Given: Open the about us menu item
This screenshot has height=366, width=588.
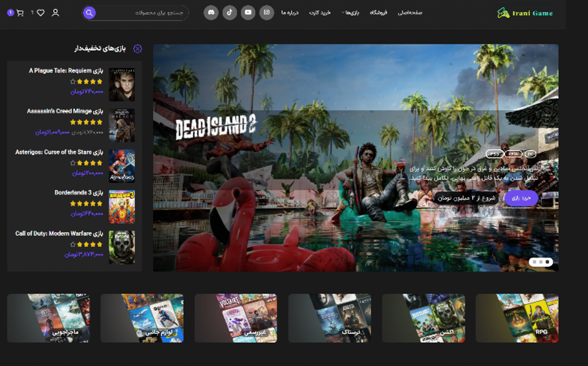Looking at the screenshot, I should point(290,13).
